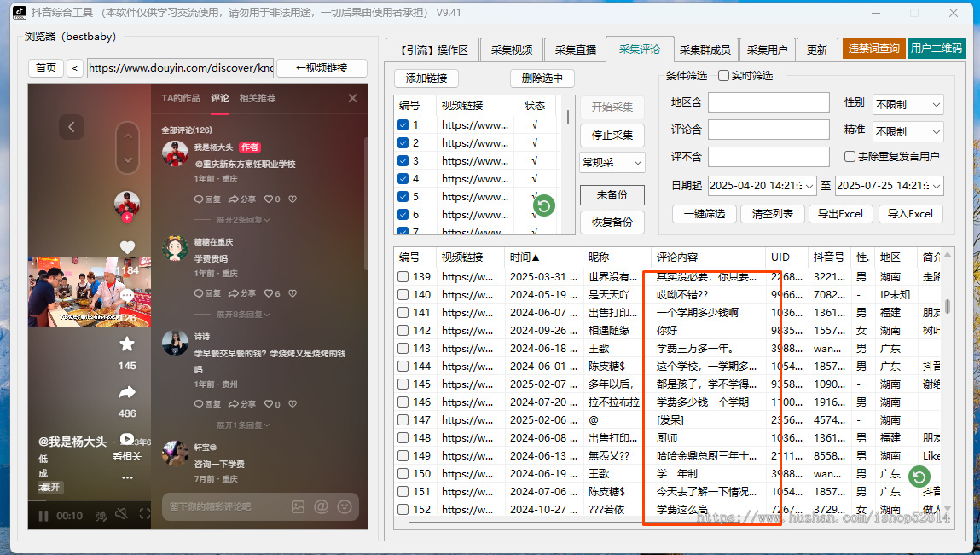980x555 pixels.
Task: Like 糖糖在重庆's comment with heart showing 6
Action: [x=272, y=293]
